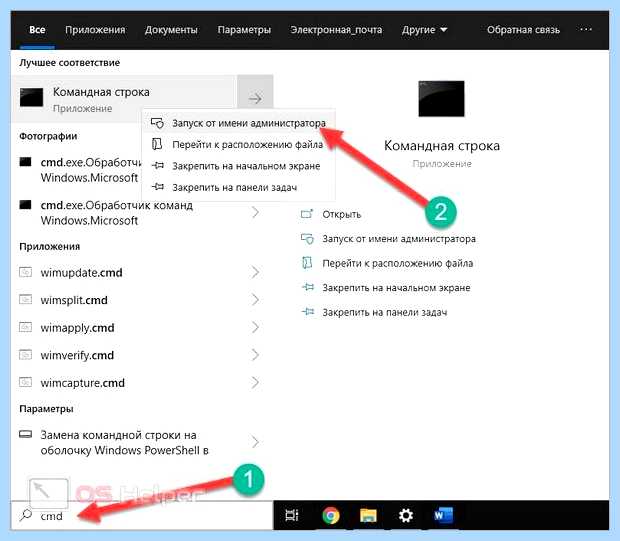Click the search box containing cmd
This screenshot has height=541, width=620.
pos(142,515)
